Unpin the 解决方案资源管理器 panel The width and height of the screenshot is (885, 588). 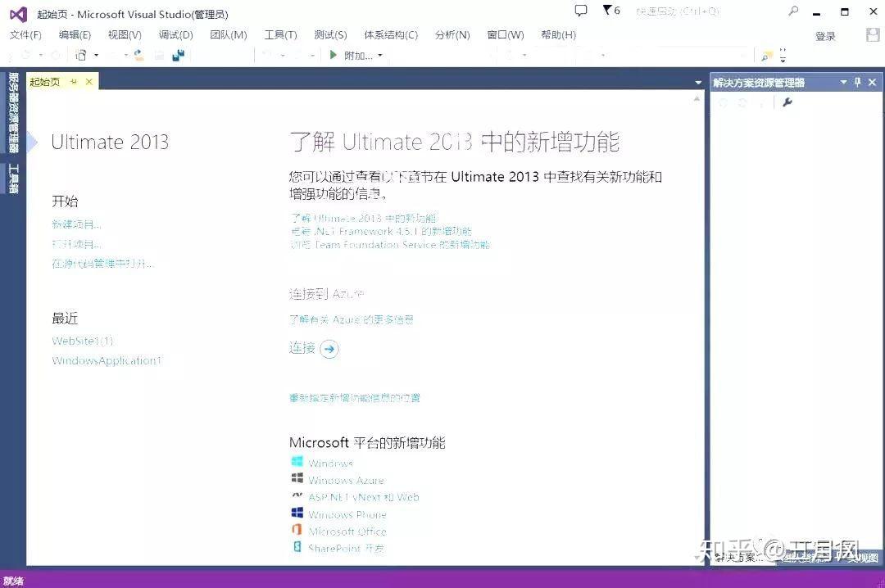pyautogui.click(x=857, y=82)
